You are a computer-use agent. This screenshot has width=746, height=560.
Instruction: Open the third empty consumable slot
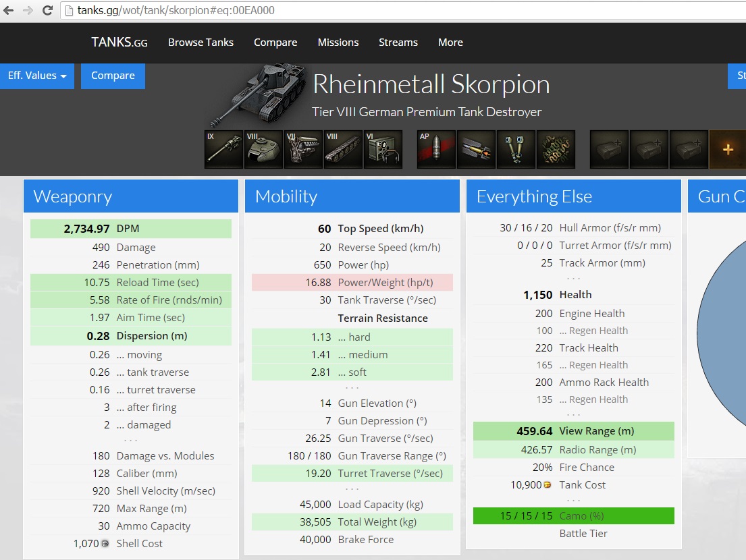[689, 149]
